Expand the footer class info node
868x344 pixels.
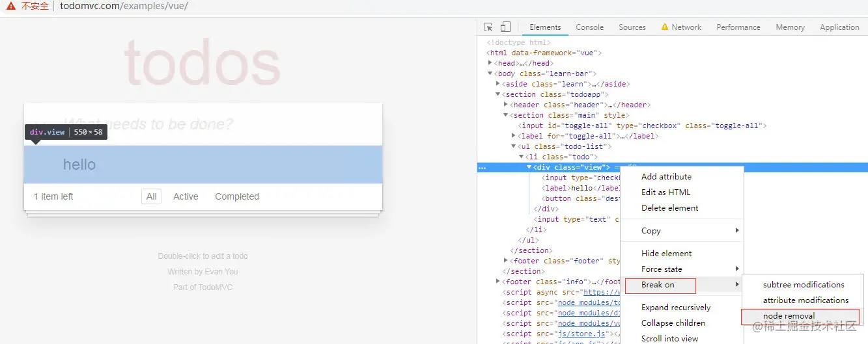pyautogui.click(x=498, y=282)
